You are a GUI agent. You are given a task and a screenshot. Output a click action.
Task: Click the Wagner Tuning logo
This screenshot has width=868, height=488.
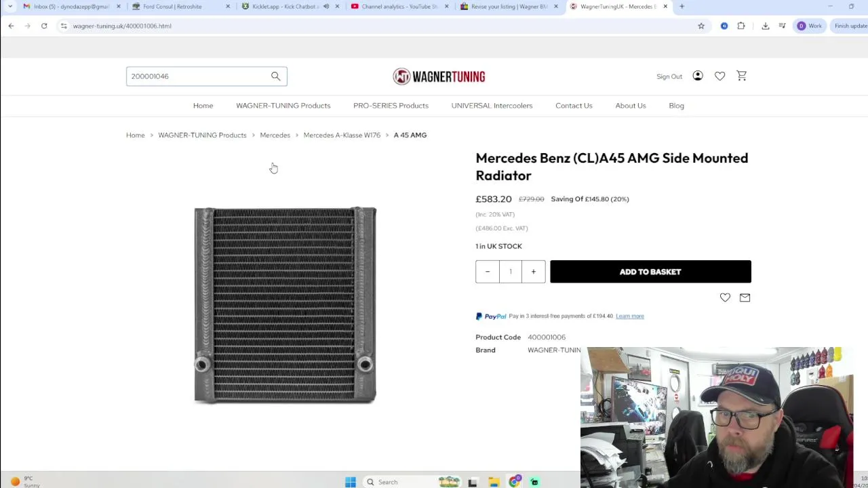tap(439, 77)
